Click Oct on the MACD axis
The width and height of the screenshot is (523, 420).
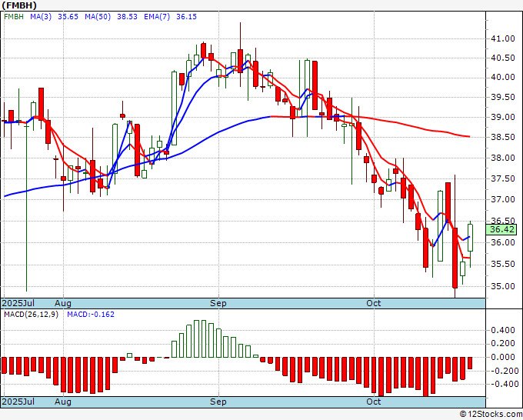coord(373,402)
